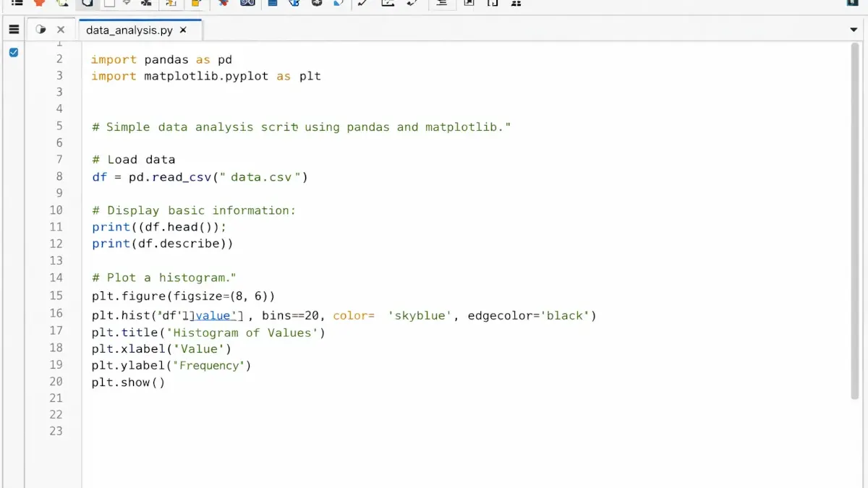Close the data_analysis.py tab
The image size is (868, 488).
(183, 30)
